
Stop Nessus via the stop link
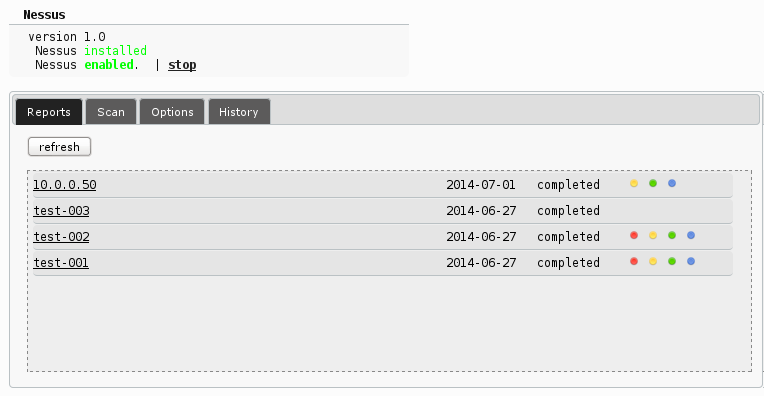click(182, 65)
